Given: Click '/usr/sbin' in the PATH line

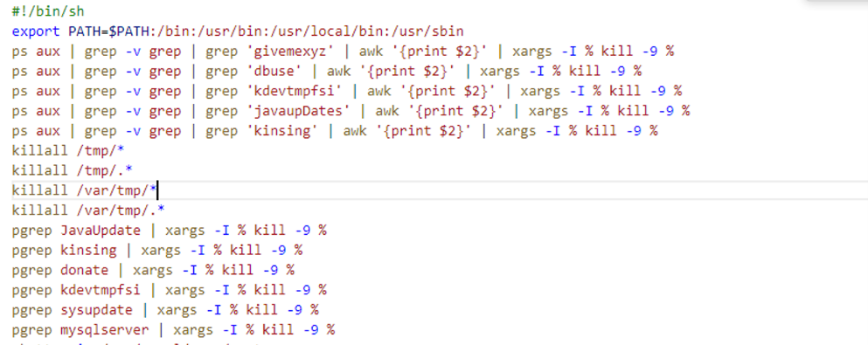Looking at the screenshot, I should (427, 31).
